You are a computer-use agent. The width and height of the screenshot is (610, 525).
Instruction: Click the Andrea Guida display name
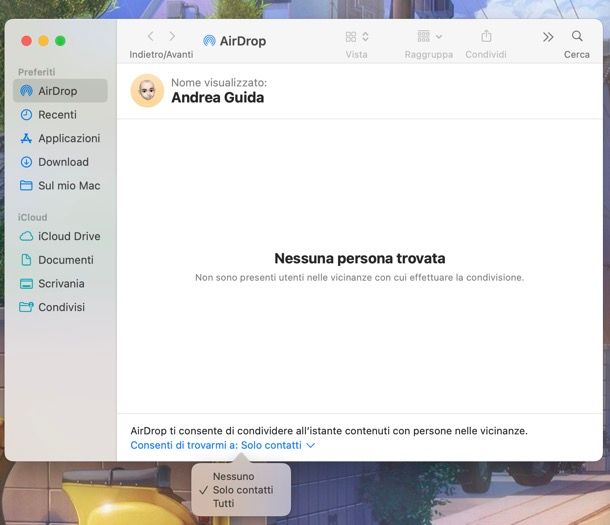(218, 98)
